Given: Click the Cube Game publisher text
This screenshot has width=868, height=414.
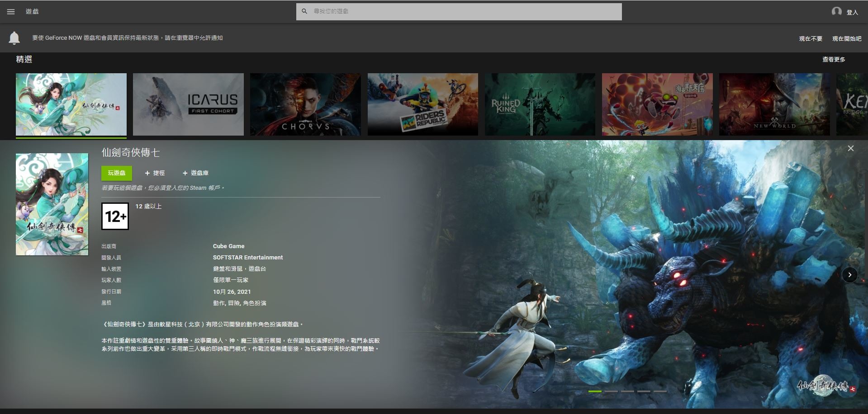Looking at the screenshot, I should tap(228, 246).
